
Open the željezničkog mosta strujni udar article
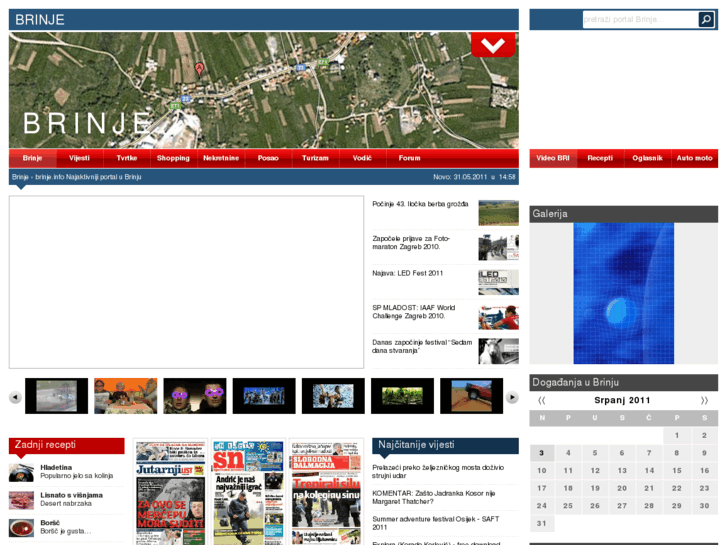[x=438, y=472]
